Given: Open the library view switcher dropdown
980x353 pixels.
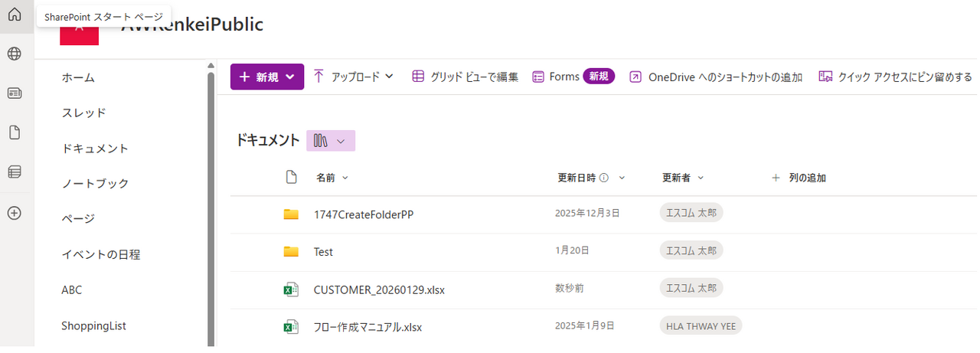Looking at the screenshot, I should point(331,141).
